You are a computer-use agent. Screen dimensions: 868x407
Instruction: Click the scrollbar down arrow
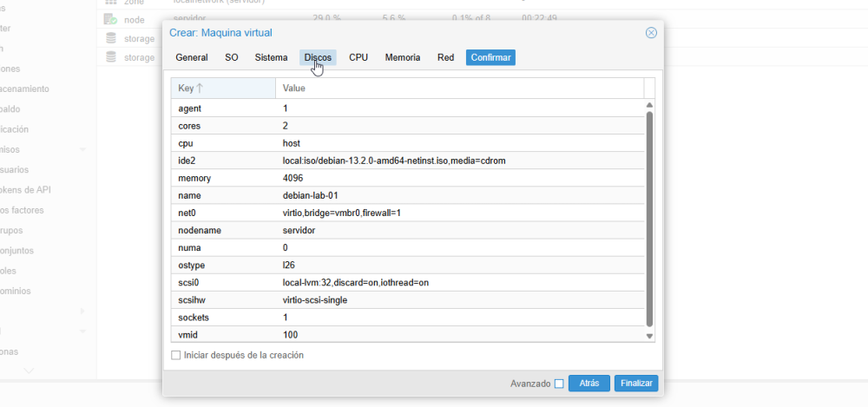pos(649,336)
